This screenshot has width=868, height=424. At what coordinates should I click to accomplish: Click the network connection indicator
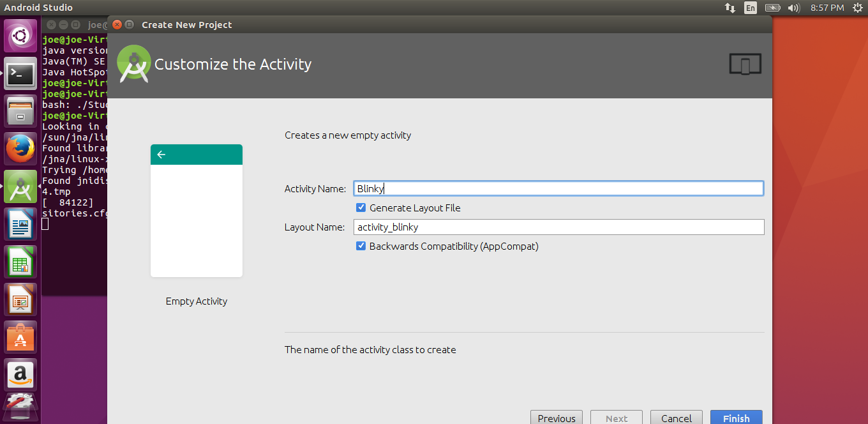tap(730, 8)
